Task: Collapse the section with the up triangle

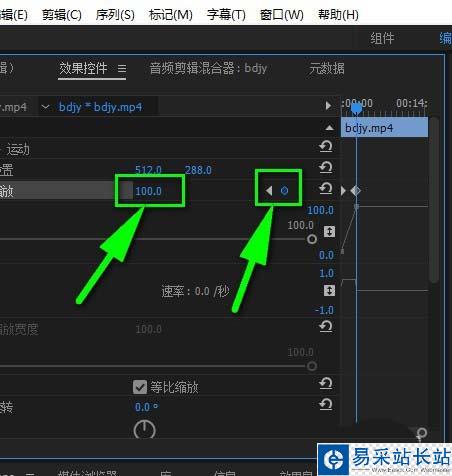Action: point(329,128)
